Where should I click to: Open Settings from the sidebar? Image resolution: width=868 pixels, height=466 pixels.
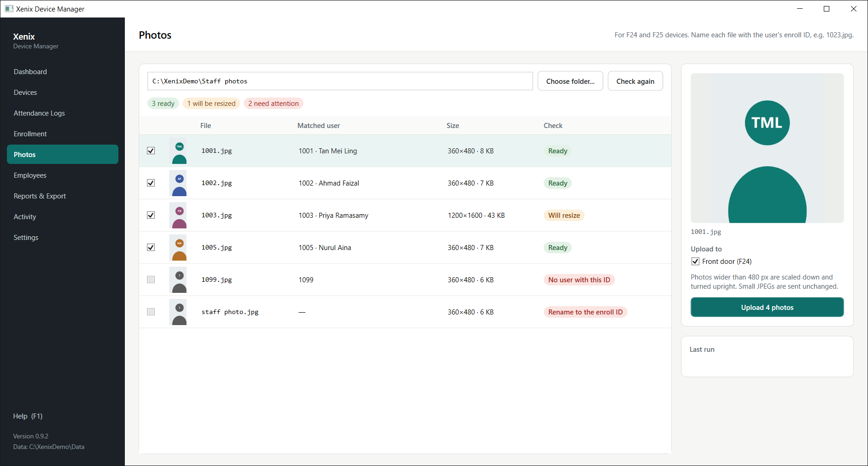pyautogui.click(x=63, y=238)
